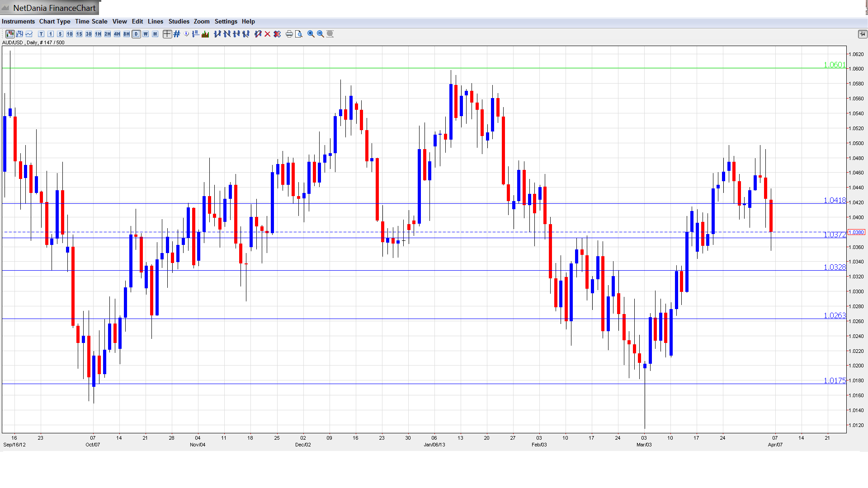Image resolution: width=868 pixels, height=488 pixels.
Task: Zoom in using the magnifier icon
Action: click(310, 34)
